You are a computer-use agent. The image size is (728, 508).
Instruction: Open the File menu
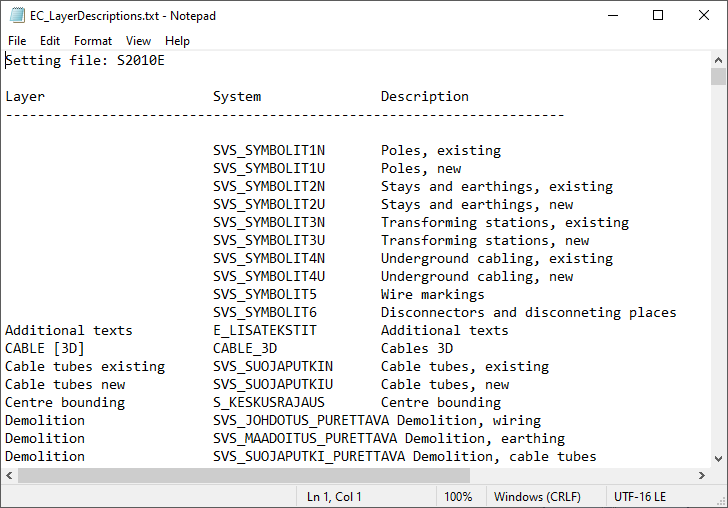coord(17,41)
